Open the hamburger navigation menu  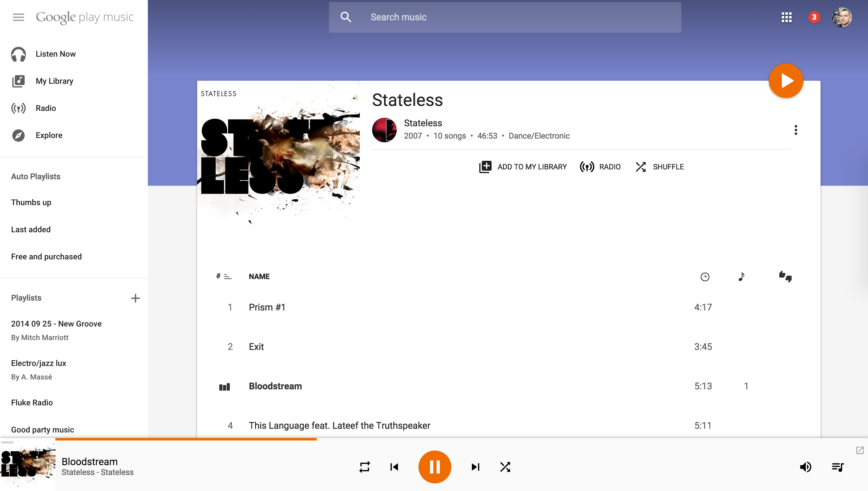[x=18, y=17]
